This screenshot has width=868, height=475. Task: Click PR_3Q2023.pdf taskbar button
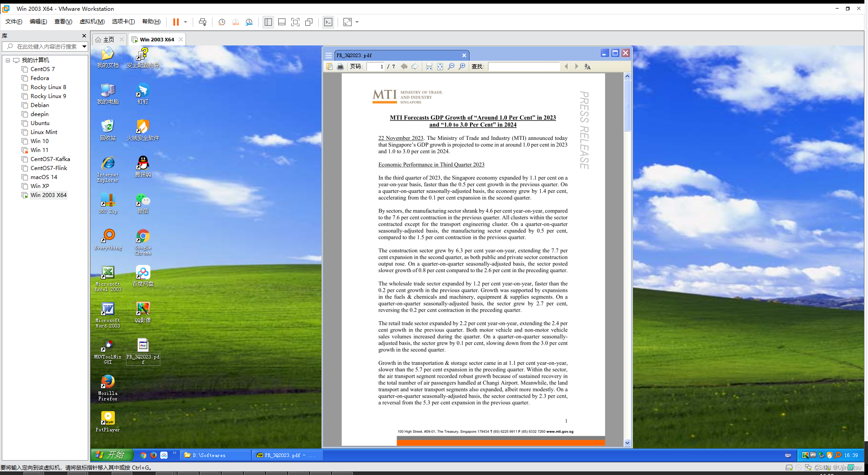[x=287, y=455]
